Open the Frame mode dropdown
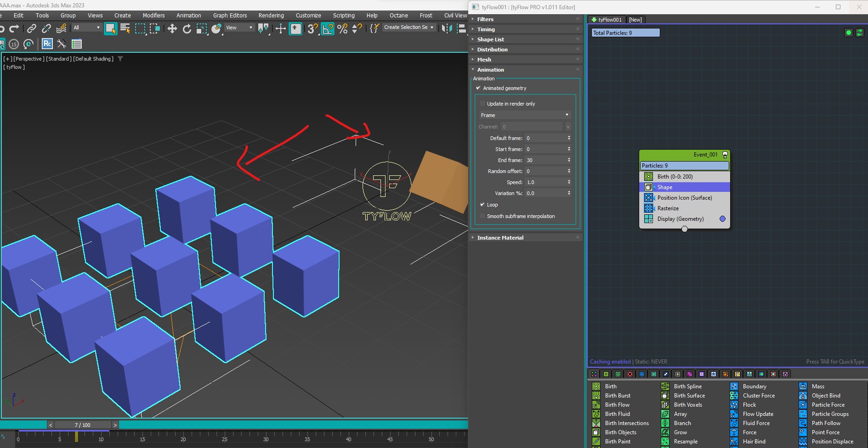 tap(524, 115)
